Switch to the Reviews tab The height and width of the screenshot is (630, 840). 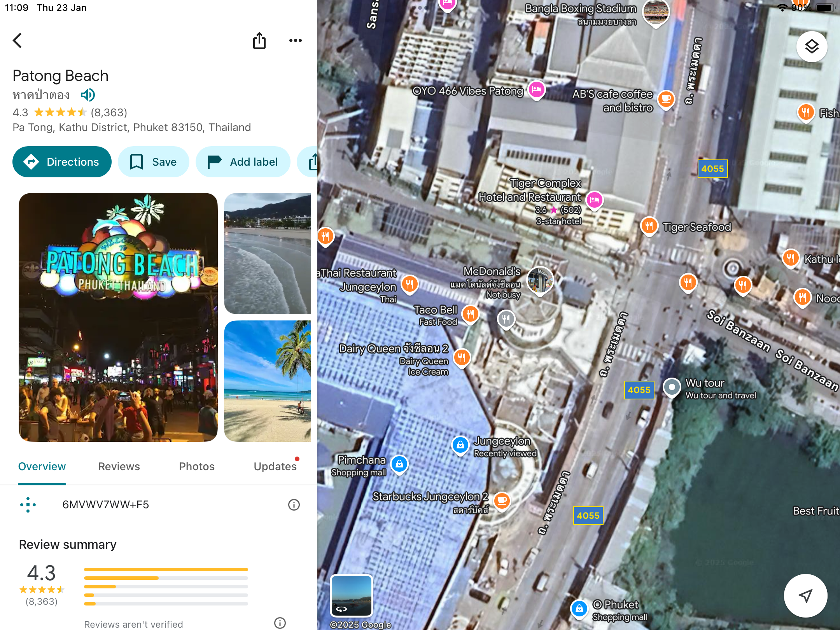click(x=119, y=466)
